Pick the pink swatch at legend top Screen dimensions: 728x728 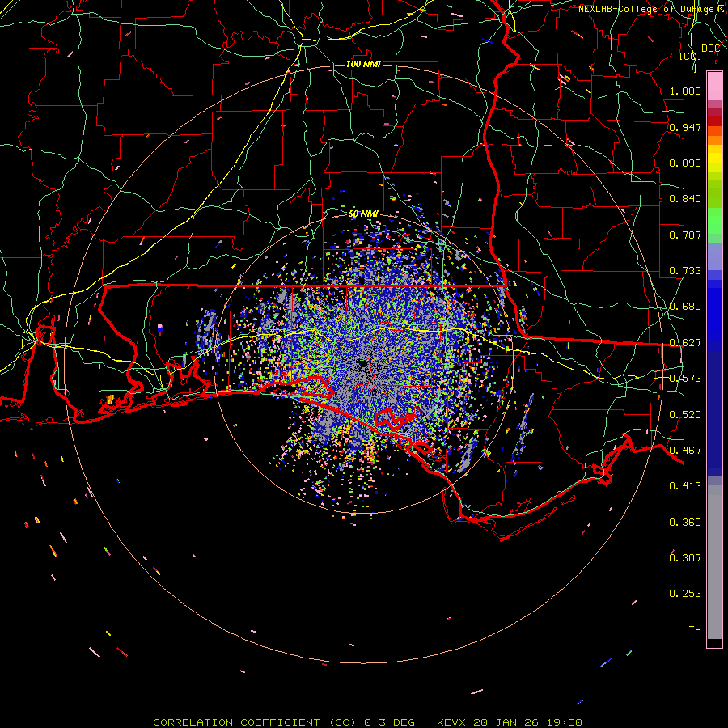[x=714, y=87]
